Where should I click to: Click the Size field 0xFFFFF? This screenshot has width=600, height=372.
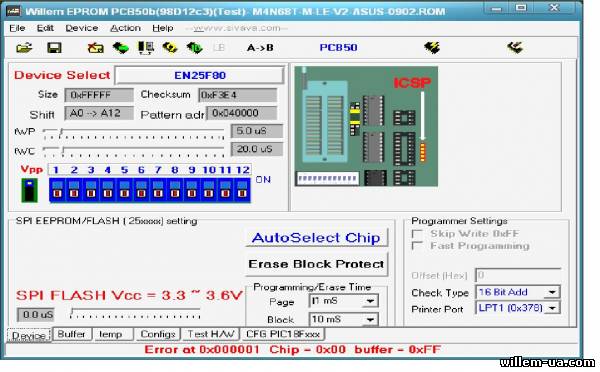(99, 95)
